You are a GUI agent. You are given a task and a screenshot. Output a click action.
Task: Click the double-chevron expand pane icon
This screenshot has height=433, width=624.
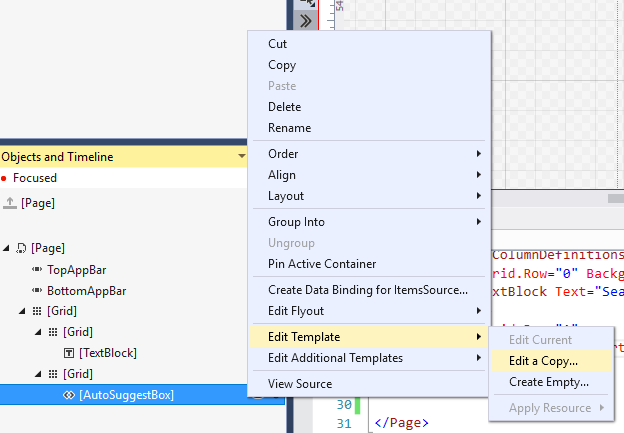coord(306,21)
